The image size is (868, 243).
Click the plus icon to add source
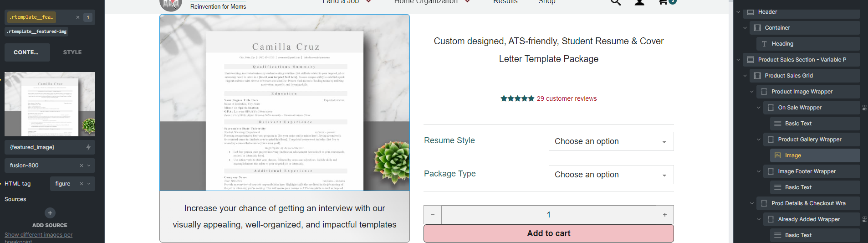click(50, 213)
